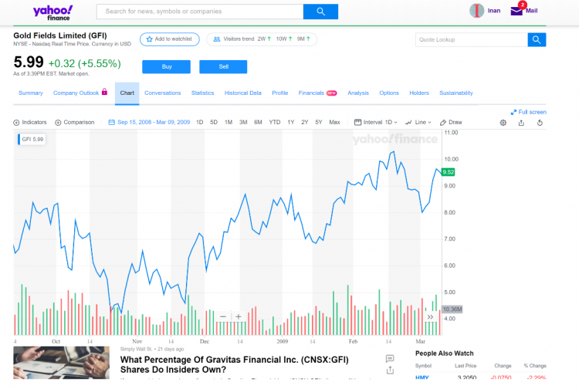Open the Historical Data tab
The height and width of the screenshot is (392, 579).
(243, 93)
